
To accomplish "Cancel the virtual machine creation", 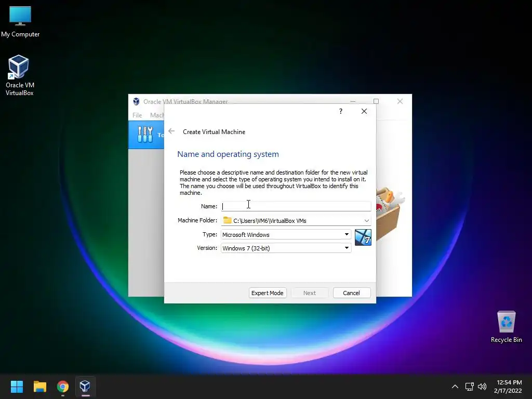I will [352, 293].
